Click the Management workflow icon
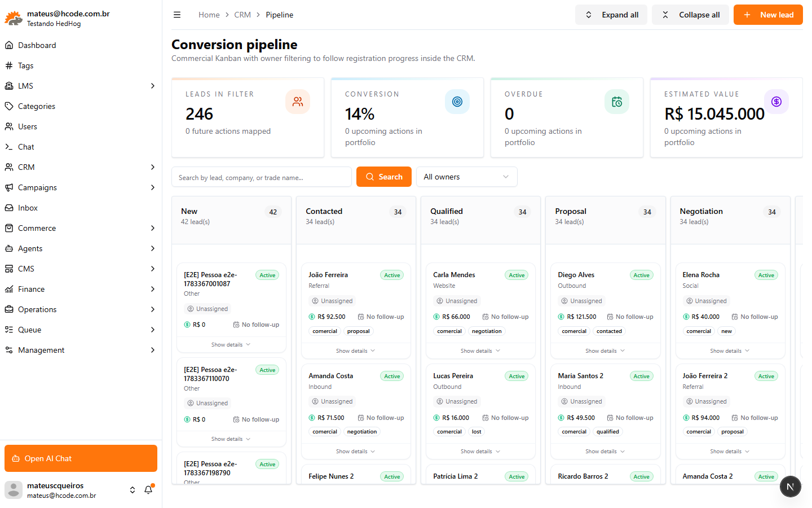812x508 pixels. (x=9, y=350)
